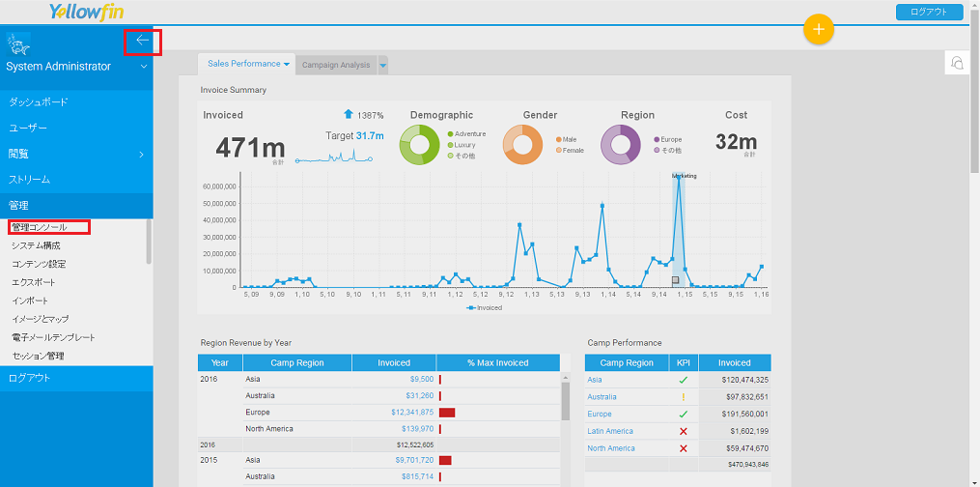Viewport: 980px width, 487px height.
Task: Open 電子メールテンプレート menu entry
Action: tap(53, 337)
